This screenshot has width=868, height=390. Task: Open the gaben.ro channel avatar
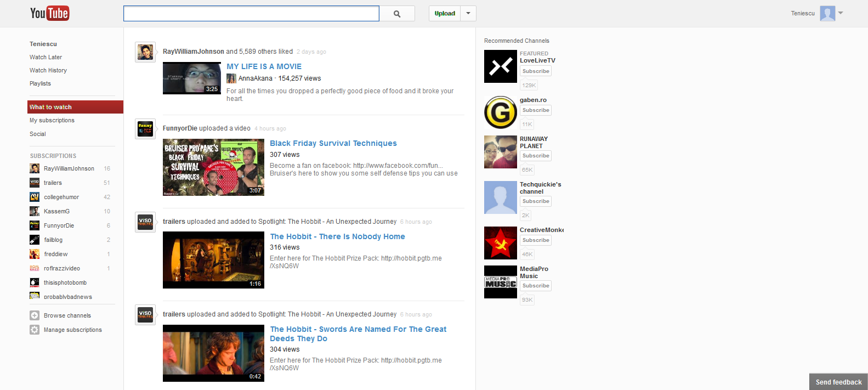point(500,112)
